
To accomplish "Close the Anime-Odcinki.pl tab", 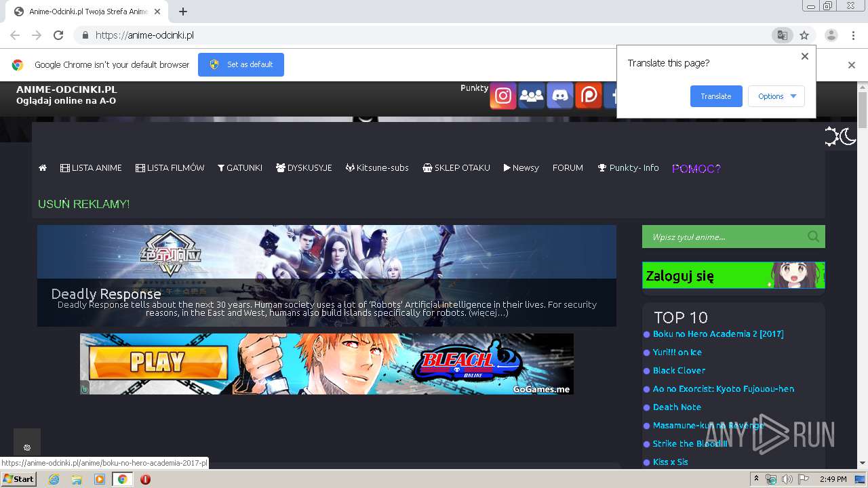I will pyautogui.click(x=157, y=12).
